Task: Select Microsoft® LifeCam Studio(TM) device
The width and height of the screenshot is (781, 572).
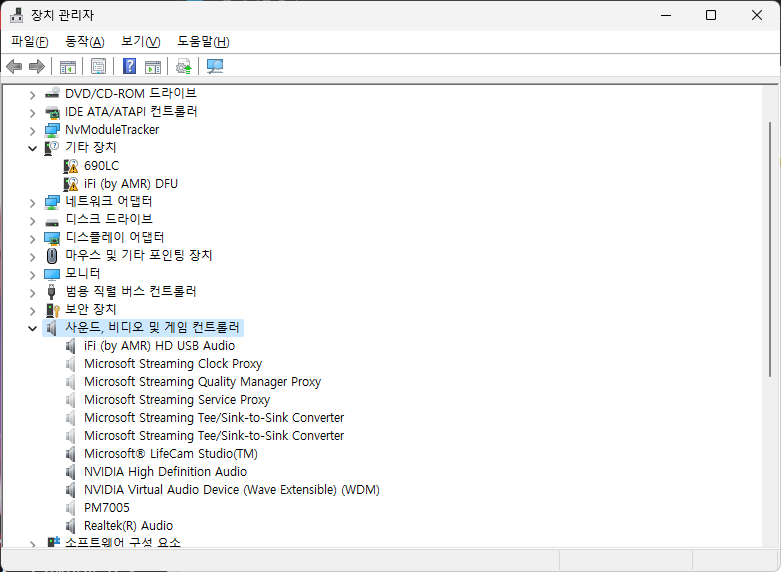Action: 171,454
